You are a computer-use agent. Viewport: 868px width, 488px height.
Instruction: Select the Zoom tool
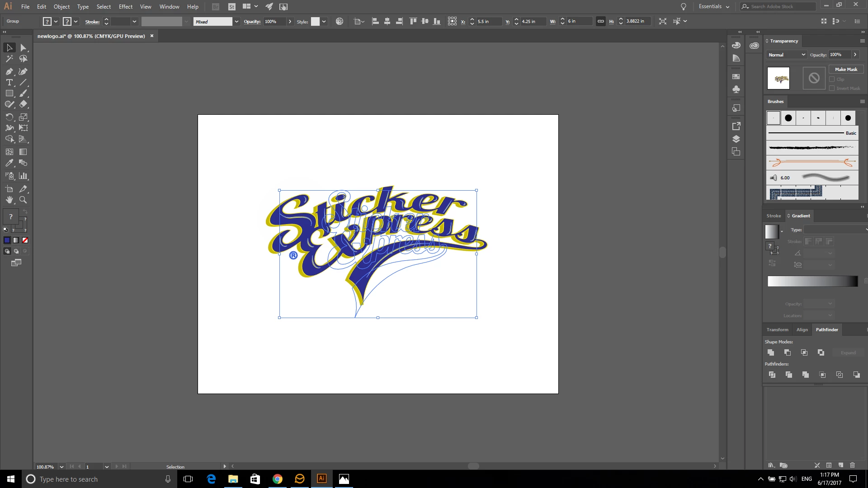coord(23,200)
